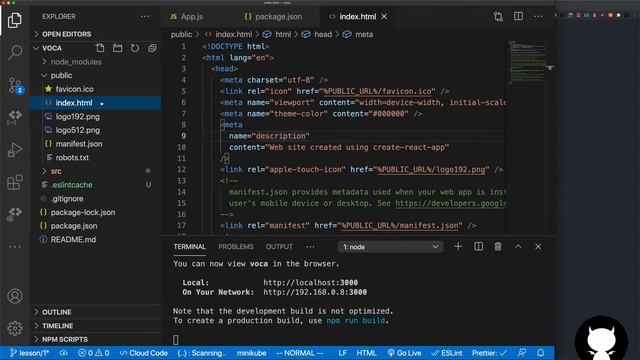Expand the Open Editors section
Image resolution: width=640 pixels, height=360 pixels.
(96, 34)
